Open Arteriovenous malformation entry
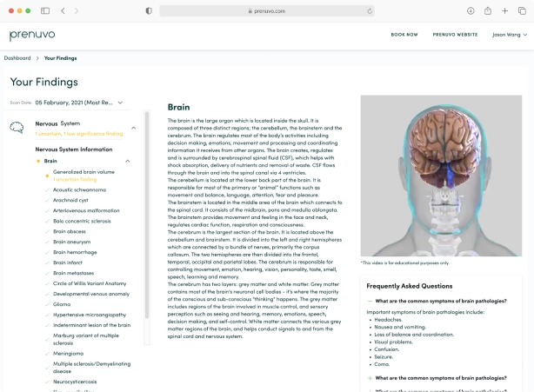 [x=86, y=210]
